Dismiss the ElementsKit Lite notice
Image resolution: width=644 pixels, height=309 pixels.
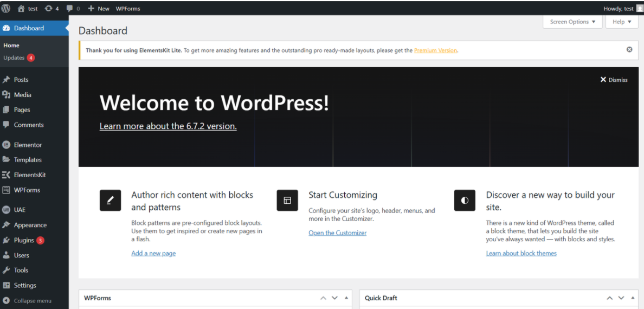click(629, 50)
